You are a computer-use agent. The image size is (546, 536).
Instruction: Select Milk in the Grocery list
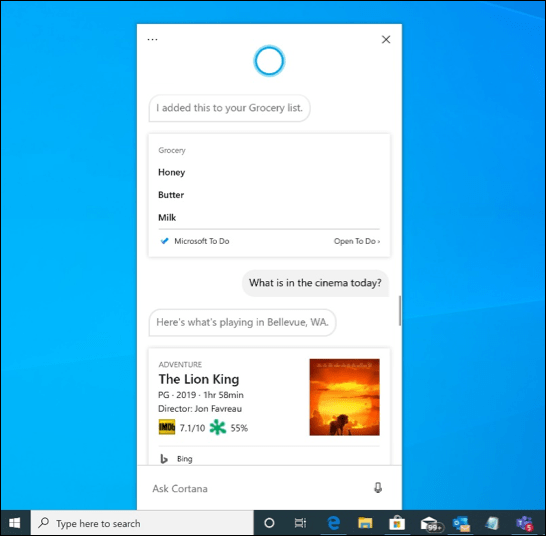pyautogui.click(x=167, y=217)
